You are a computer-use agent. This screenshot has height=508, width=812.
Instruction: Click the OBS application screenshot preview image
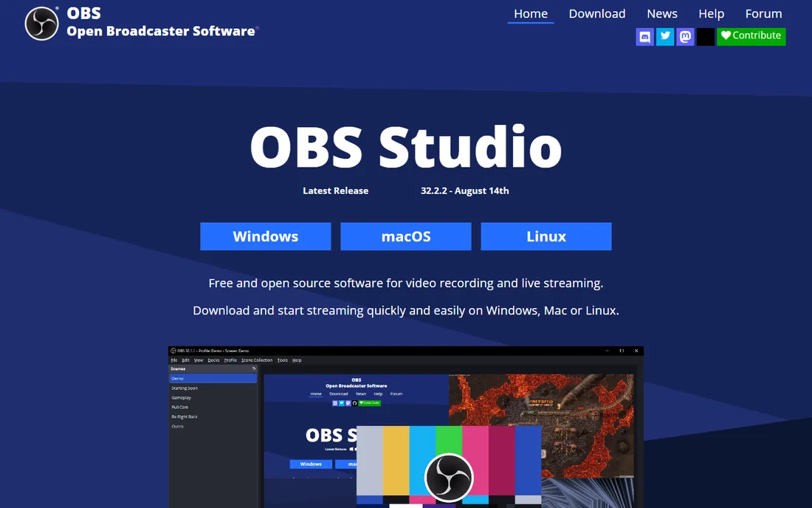[x=406, y=428]
